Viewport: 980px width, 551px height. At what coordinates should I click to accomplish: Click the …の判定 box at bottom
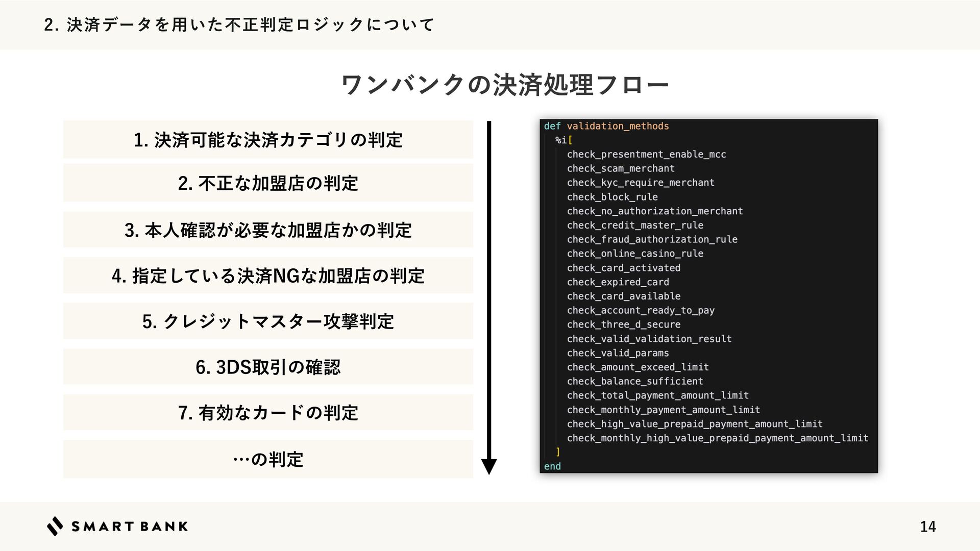pos(268,459)
